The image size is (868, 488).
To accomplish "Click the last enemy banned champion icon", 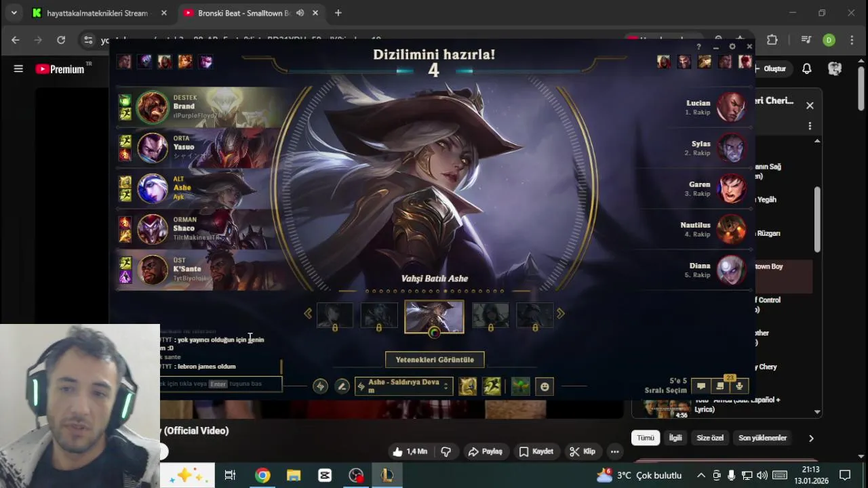I will pos(745,62).
